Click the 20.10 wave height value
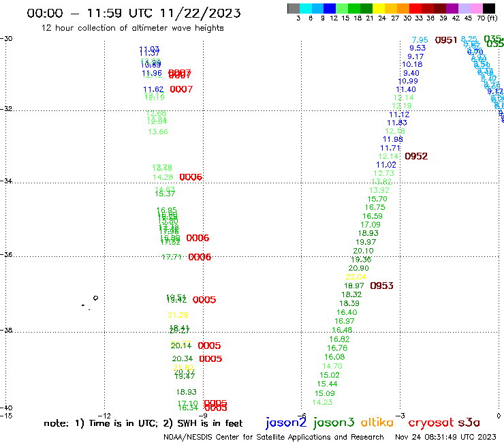Screen dimensions: 504x443 (363, 251)
